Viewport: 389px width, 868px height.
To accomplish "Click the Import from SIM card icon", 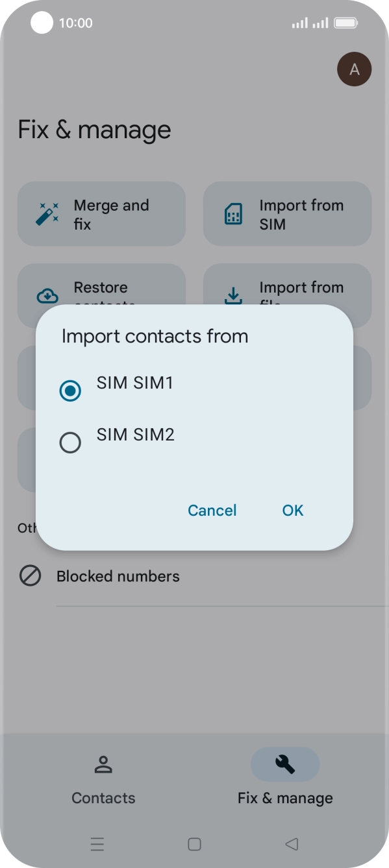I will point(233,214).
